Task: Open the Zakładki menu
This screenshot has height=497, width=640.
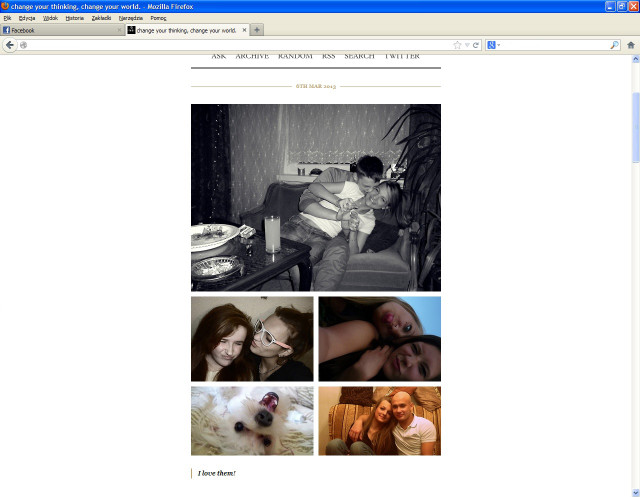Action: (101, 18)
